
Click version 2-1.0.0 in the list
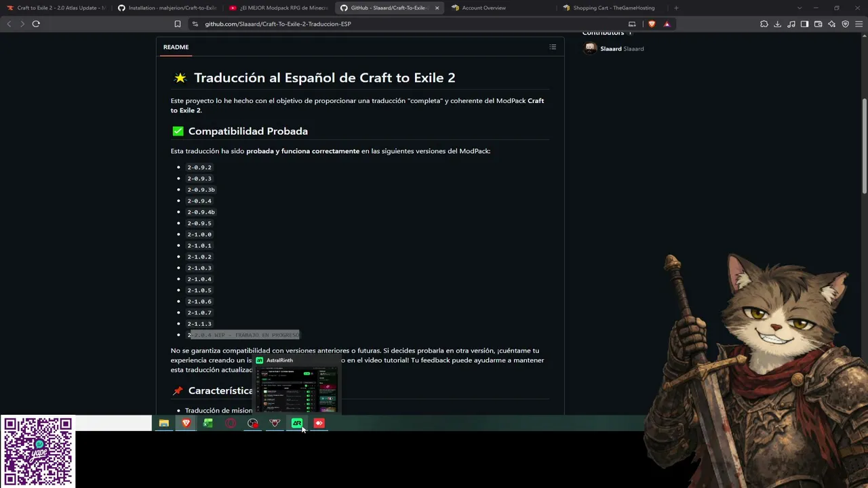(x=199, y=235)
